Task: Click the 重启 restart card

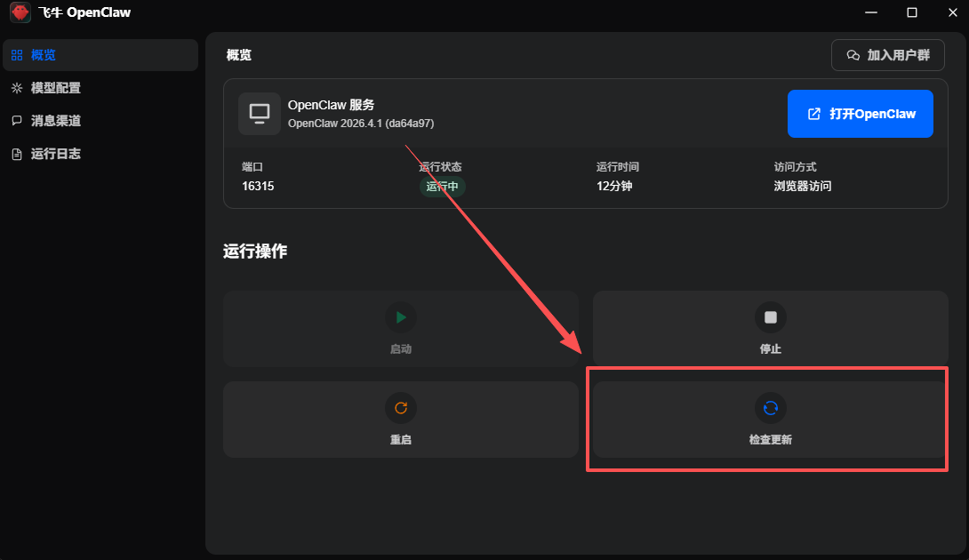Action: [400, 419]
